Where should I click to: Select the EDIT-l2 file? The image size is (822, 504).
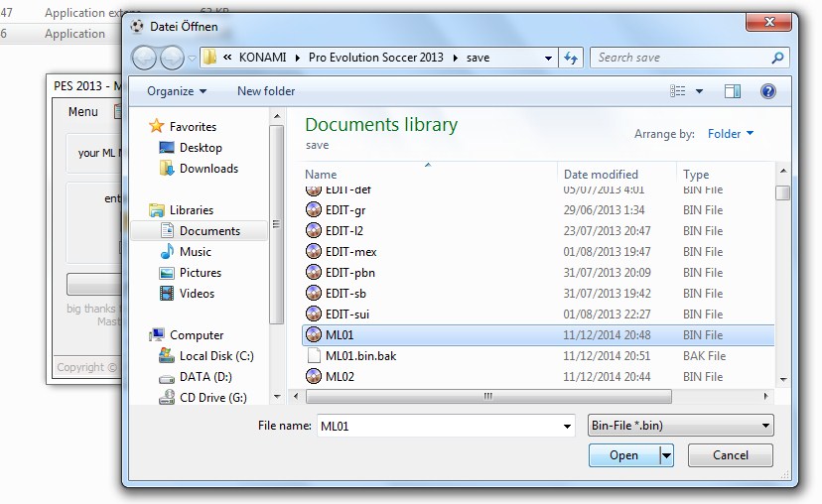pyautogui.click(x=538, y=231)
